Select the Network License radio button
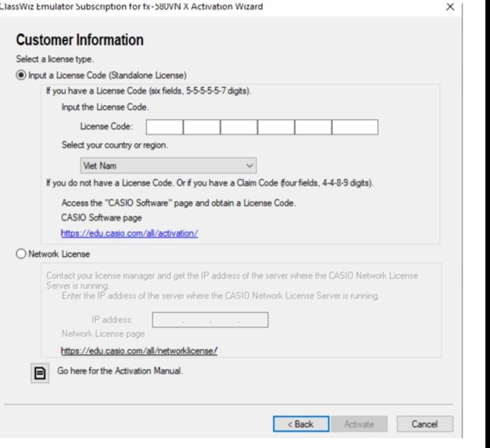490x448 pixels. click(x=21, y=254)
